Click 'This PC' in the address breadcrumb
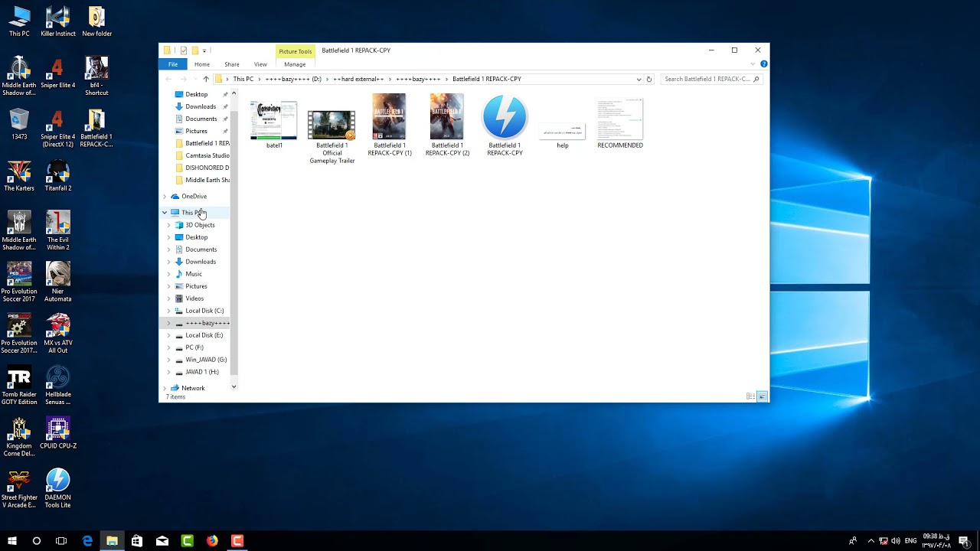Image resolution: width=980 pixels, height=551 pixels. tap(243, 79)
